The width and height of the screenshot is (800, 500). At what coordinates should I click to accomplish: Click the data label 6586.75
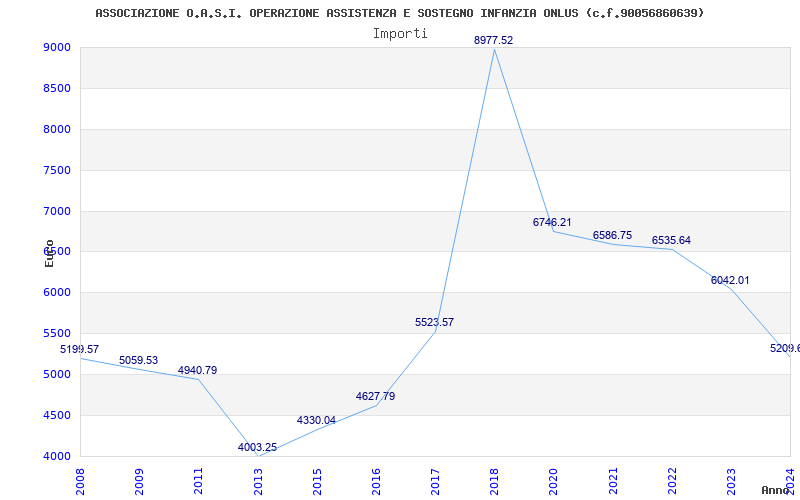pyautogui.click(x=612, y=235)
